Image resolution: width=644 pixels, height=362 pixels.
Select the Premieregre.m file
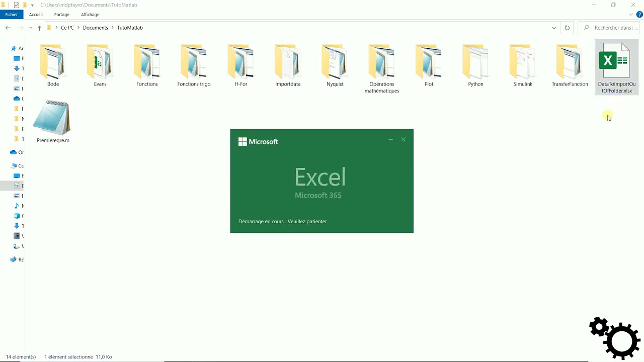pyautogui.click(x=53, y=122)
